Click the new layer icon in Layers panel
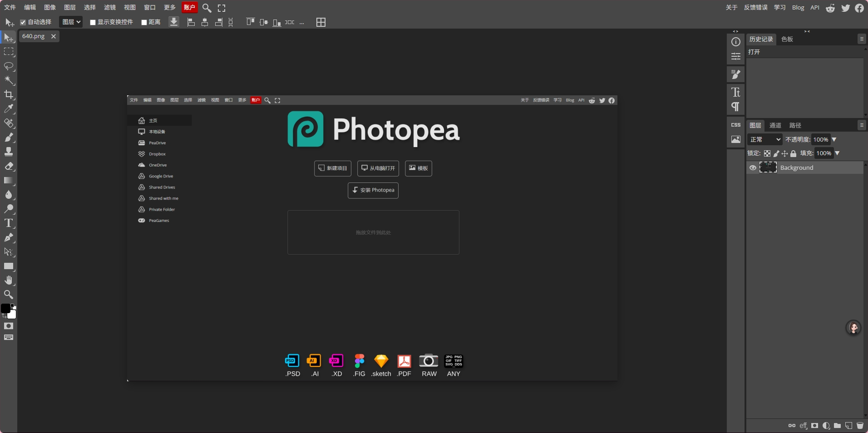This screenshot has height=433, width=868. point(848,426)
